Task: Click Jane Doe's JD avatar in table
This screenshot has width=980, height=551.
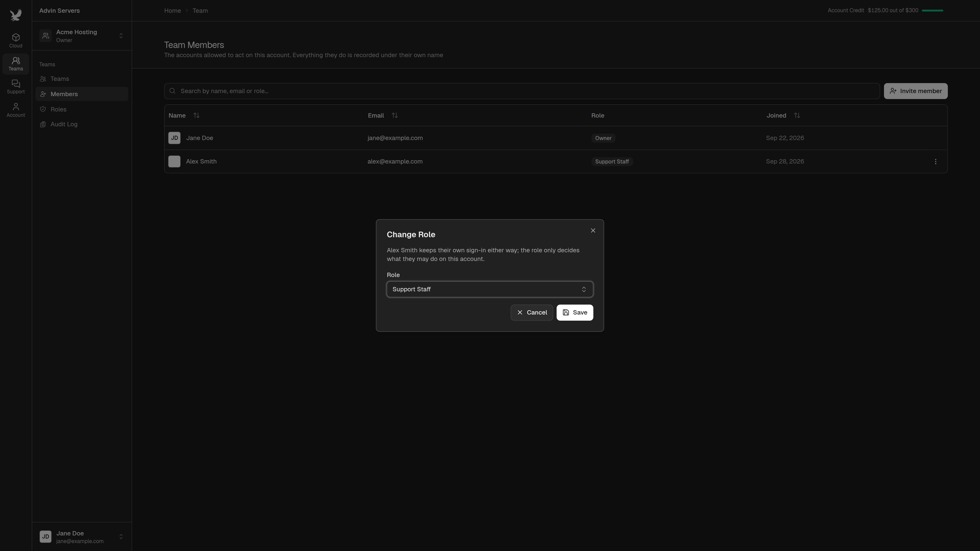Action: (x=174, y=138)
